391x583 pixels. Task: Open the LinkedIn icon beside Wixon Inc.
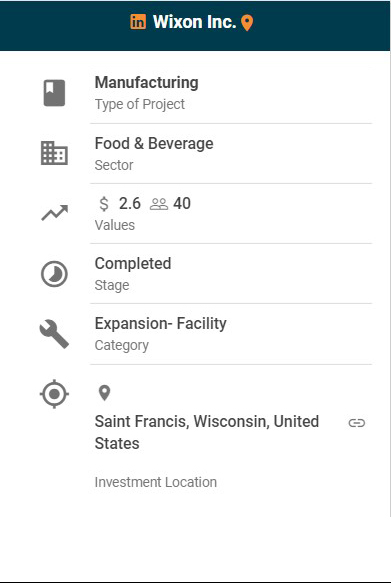coord(138,22)
